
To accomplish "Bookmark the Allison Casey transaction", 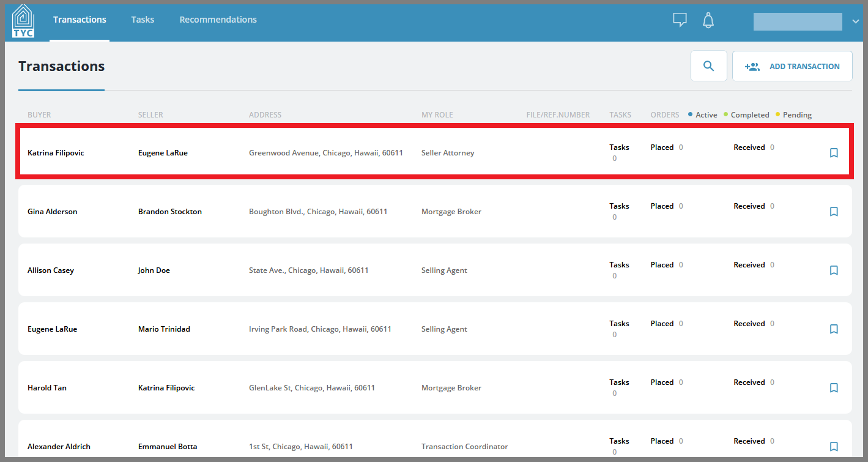I will (x=834, y=270).
